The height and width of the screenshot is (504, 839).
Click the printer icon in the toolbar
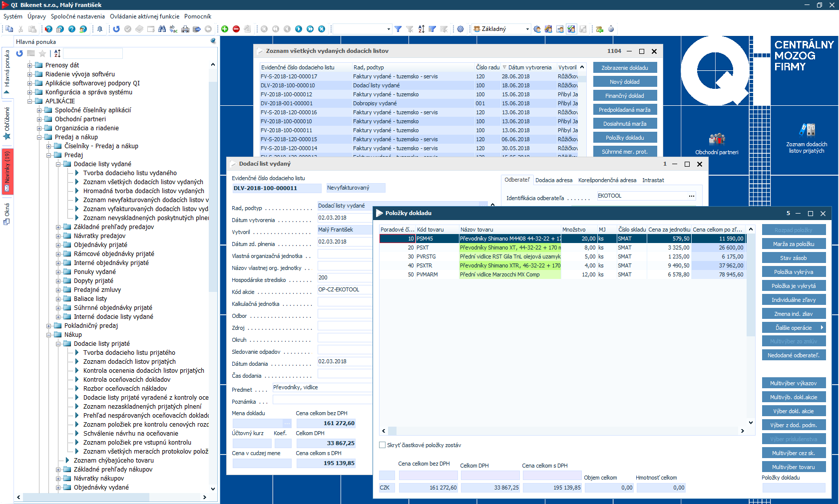click(185, 29)
